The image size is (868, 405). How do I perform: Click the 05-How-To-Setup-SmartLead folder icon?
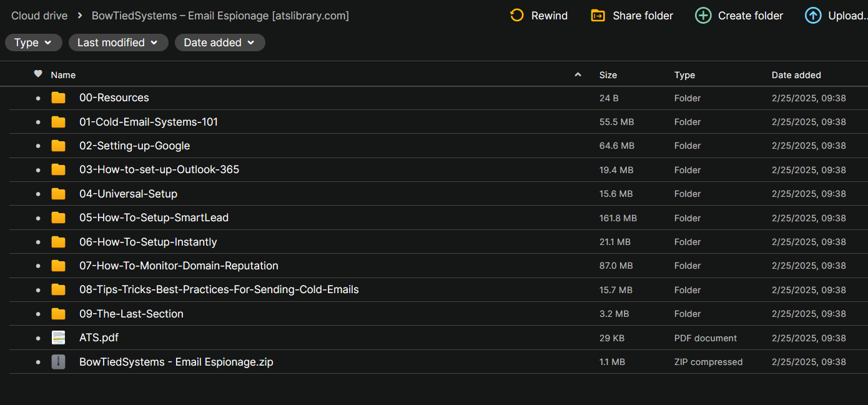[x=58, y=217]
